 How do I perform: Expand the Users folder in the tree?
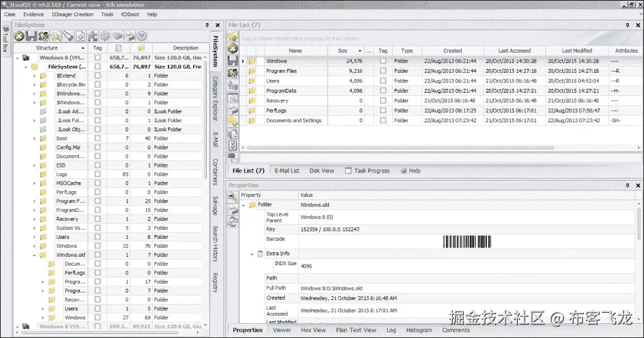(35, 238)
